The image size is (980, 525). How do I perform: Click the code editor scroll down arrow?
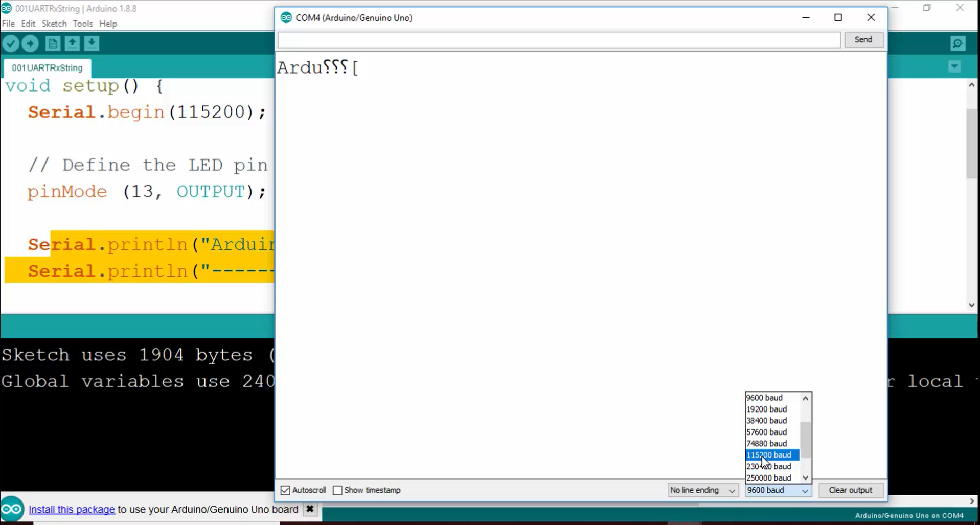[972, 305]
